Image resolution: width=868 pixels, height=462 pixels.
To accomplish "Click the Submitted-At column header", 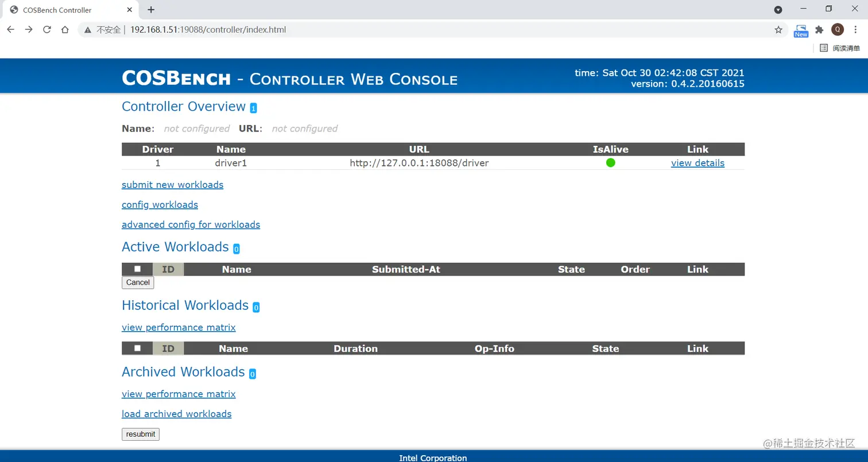I will point(406,269).
